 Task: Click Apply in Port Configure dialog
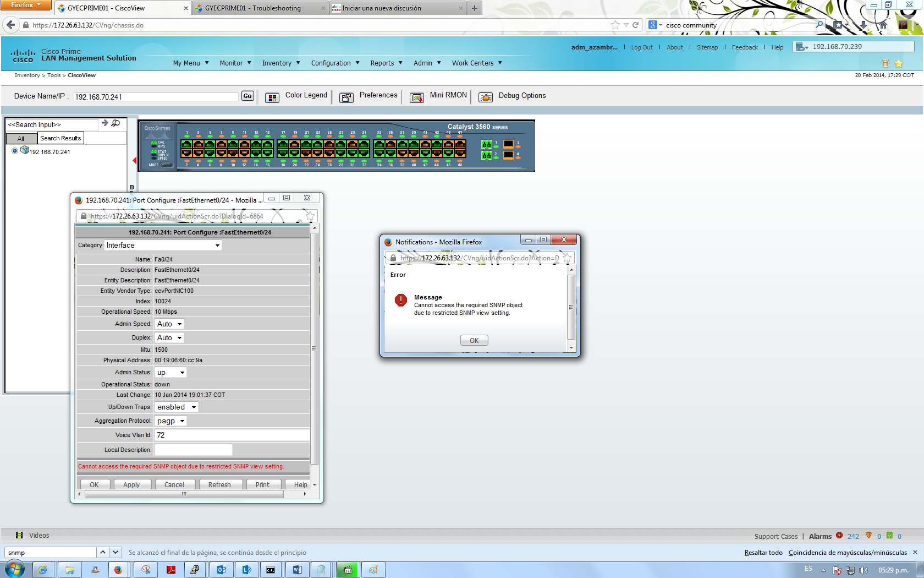click(x=131, y=485)
